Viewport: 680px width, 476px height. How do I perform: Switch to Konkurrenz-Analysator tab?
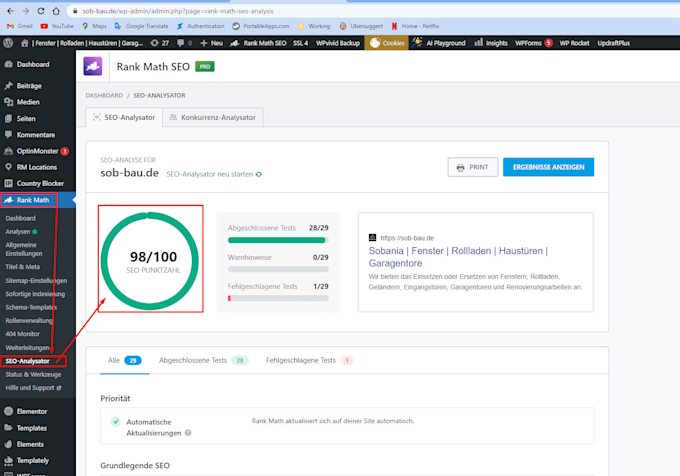point(212,117)
